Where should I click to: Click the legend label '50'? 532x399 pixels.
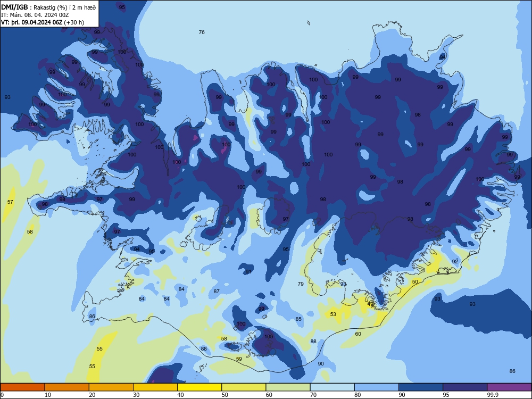(225, 395)
